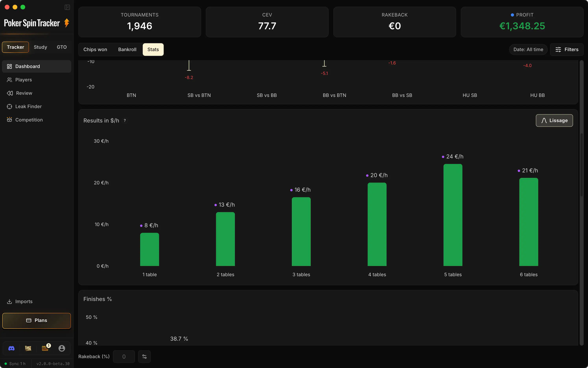Click the rakeback settings sliders icon
The width and height of the screenshot is (588, 368).
pos(144,357)
